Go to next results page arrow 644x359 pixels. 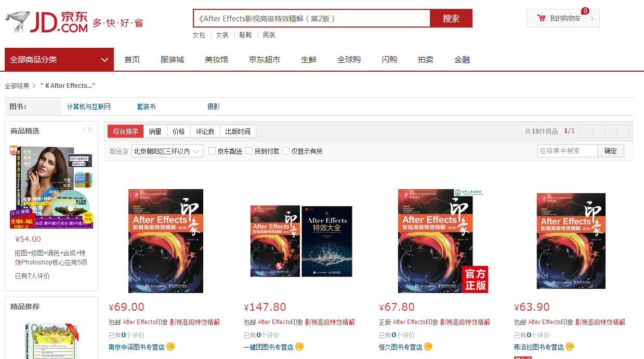tap(617, 131)
